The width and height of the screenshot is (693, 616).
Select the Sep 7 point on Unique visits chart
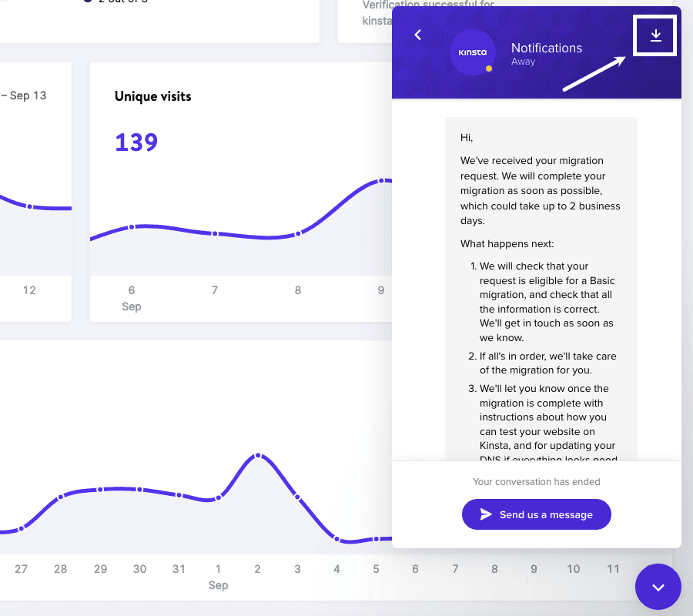(215, 233)
